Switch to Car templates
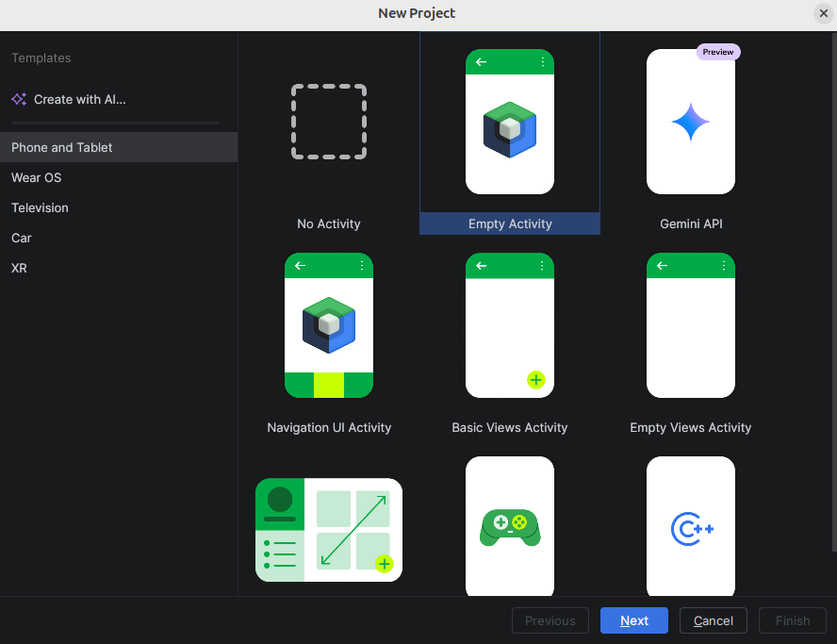Viewport: 837px width, 644px height. click(119, 238)
